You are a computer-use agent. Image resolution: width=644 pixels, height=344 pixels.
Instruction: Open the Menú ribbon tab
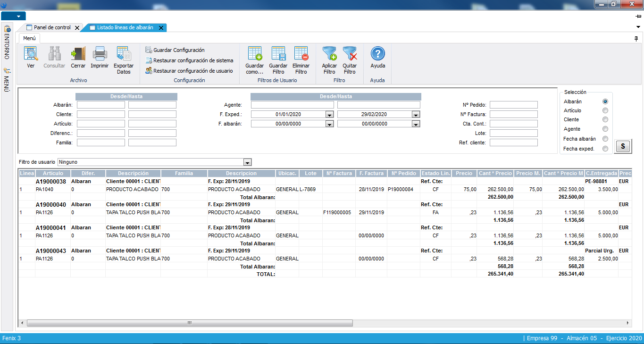click(30, 38)
